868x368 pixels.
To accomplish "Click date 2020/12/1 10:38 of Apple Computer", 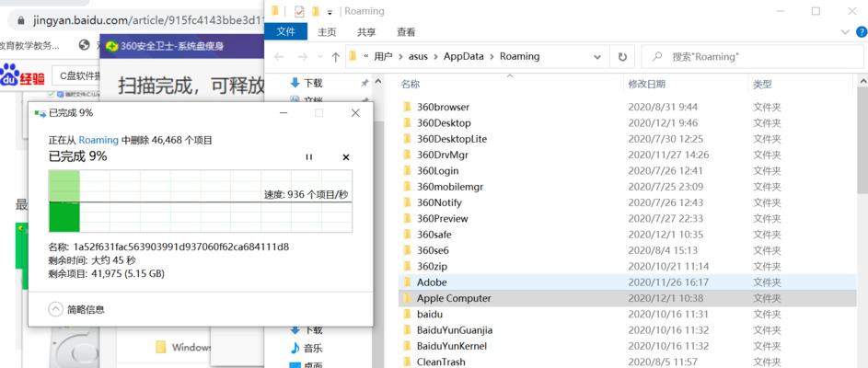I will [x=665, y=298].
